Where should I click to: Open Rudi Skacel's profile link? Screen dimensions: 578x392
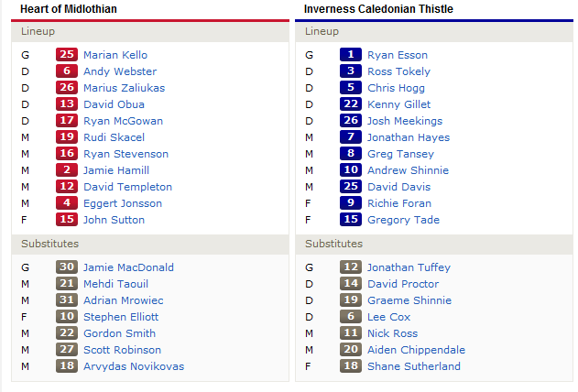click(x=114, y=137)
